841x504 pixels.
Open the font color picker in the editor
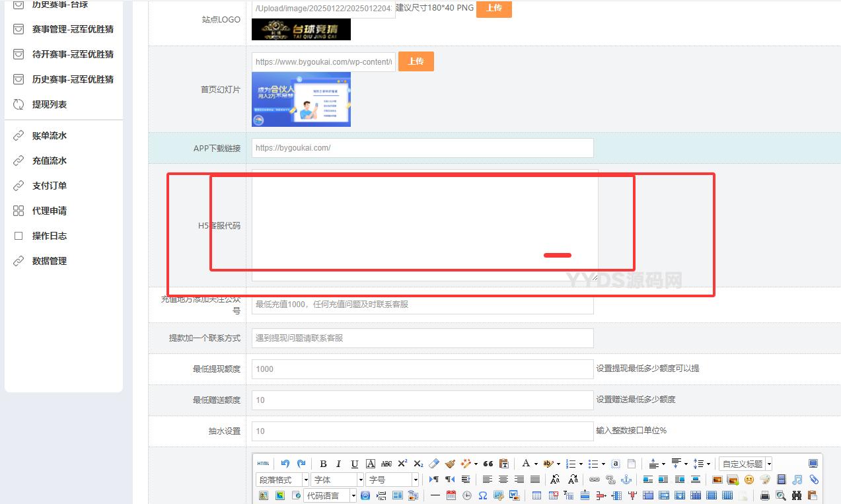[527, 463]
